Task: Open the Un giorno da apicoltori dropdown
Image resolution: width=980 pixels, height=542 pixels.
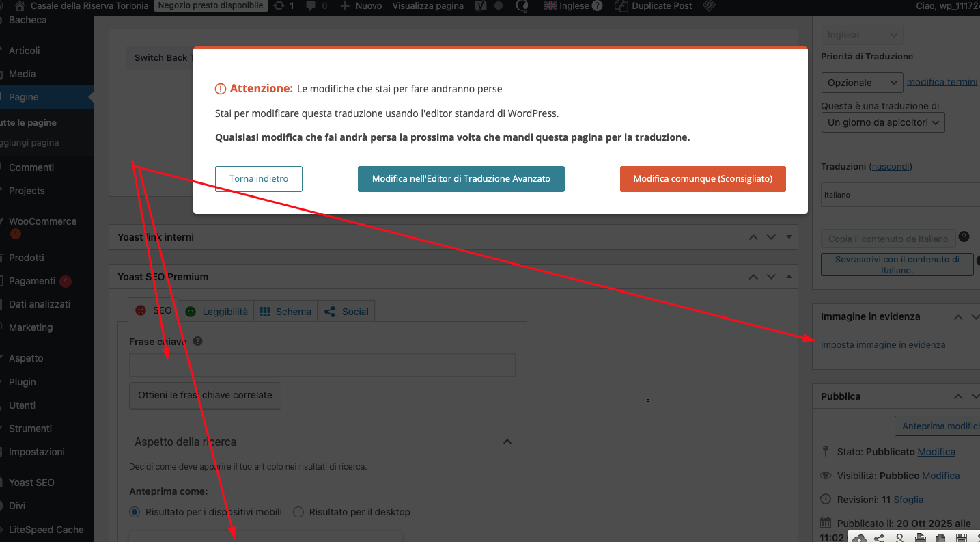Action: 882,123
